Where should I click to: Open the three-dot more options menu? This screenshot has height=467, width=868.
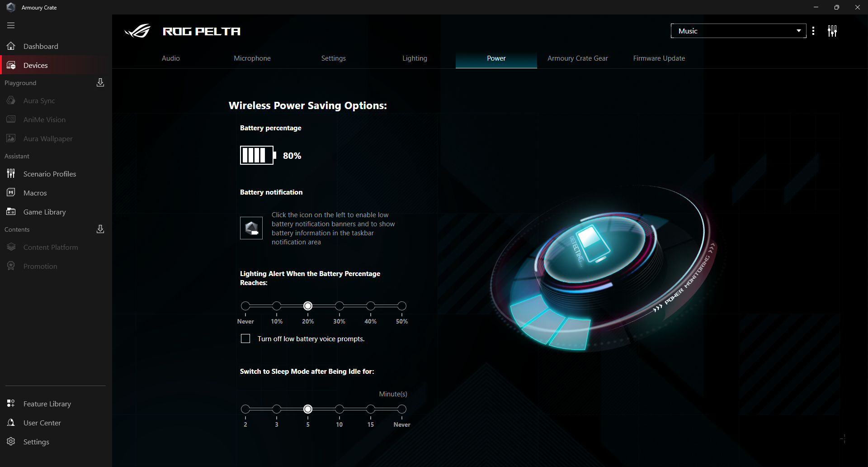coord(813,31)
